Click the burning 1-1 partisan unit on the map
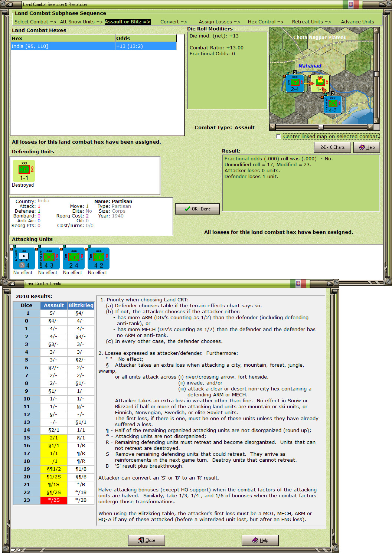The height and width of the screenshot is (553, 392). tap(320, 84)
